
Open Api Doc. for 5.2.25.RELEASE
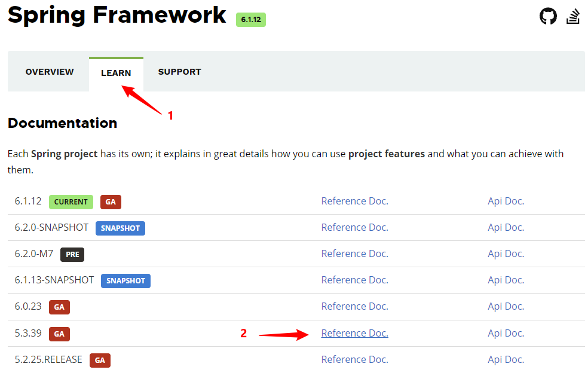(506, 359)
